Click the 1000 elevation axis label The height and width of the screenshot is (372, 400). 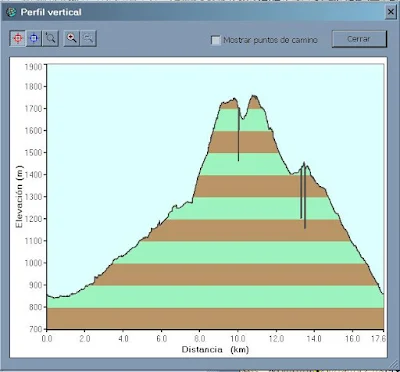coord(34,263)
